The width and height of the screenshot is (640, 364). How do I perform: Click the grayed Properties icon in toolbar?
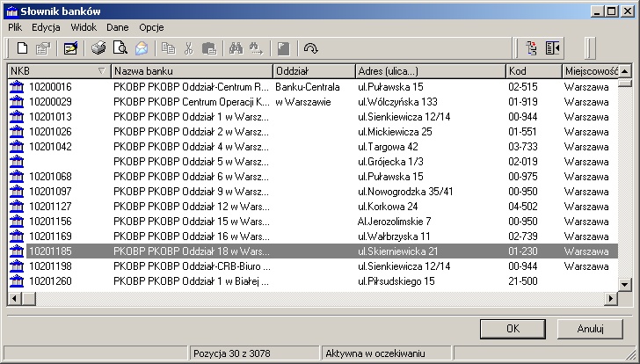point(43,48)
